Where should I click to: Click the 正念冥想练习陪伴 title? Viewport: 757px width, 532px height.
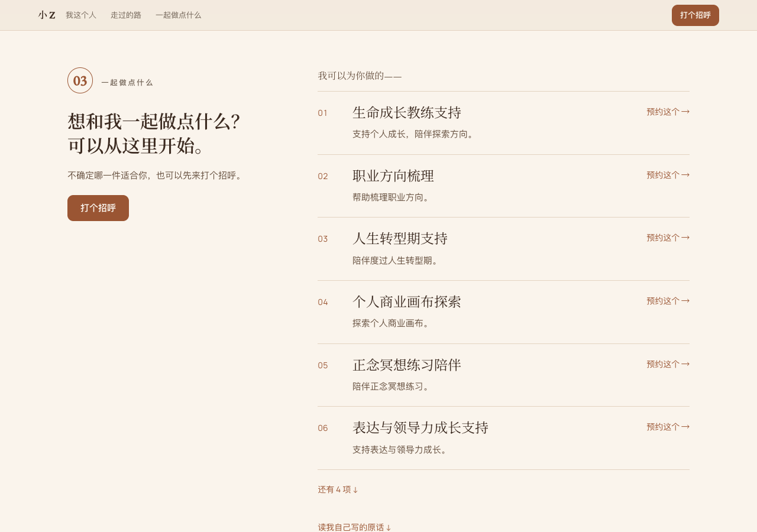point(407,365)
